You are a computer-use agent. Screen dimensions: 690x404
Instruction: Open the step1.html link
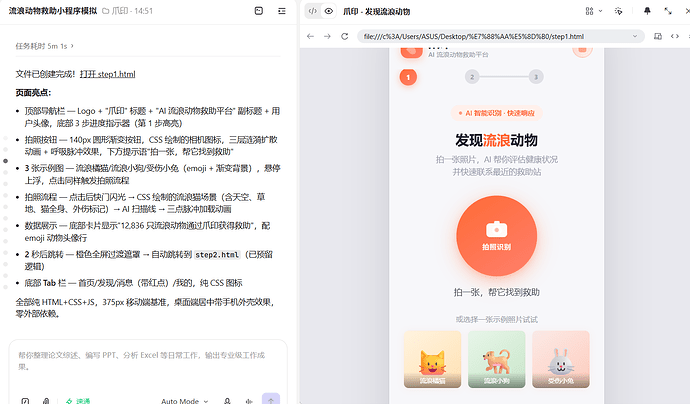[x=108, y=74]
